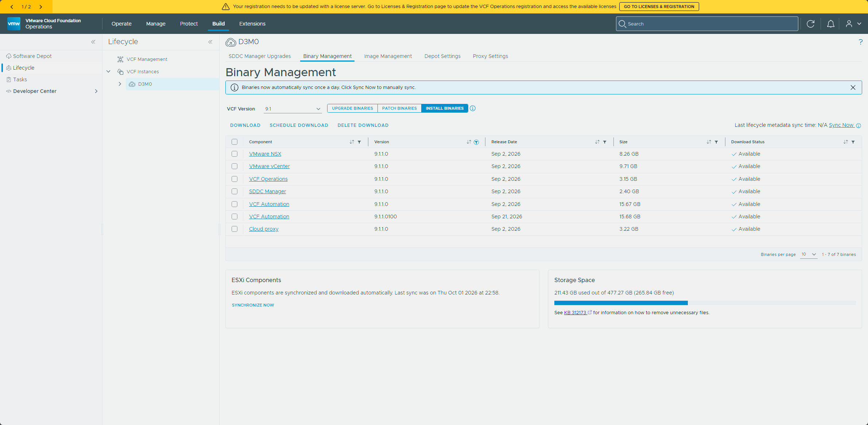Click the storage space usage bar
Screen dimensions: 868x425
(705, 303)
